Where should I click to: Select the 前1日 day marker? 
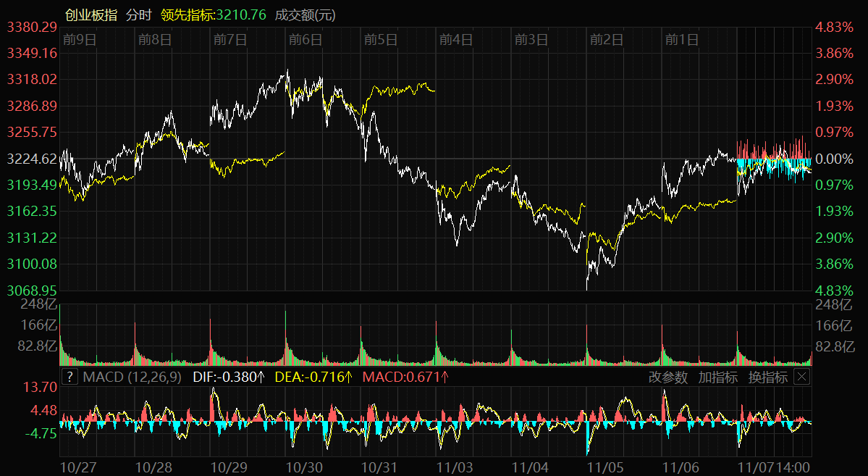click(682, 40)
